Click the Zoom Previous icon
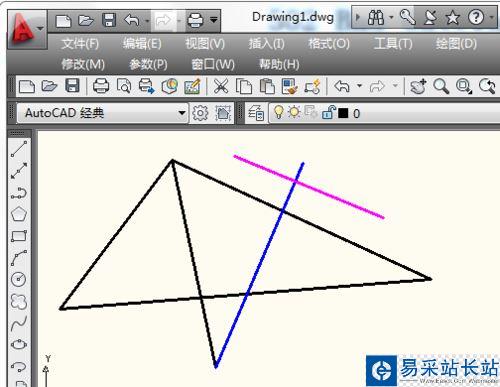 [x=487, y=86]
